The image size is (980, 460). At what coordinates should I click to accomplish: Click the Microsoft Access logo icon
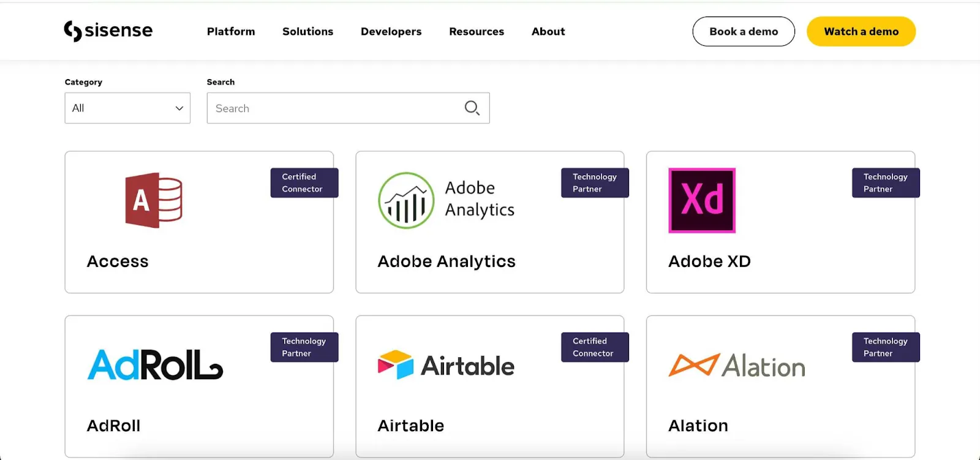click(154, 200)
